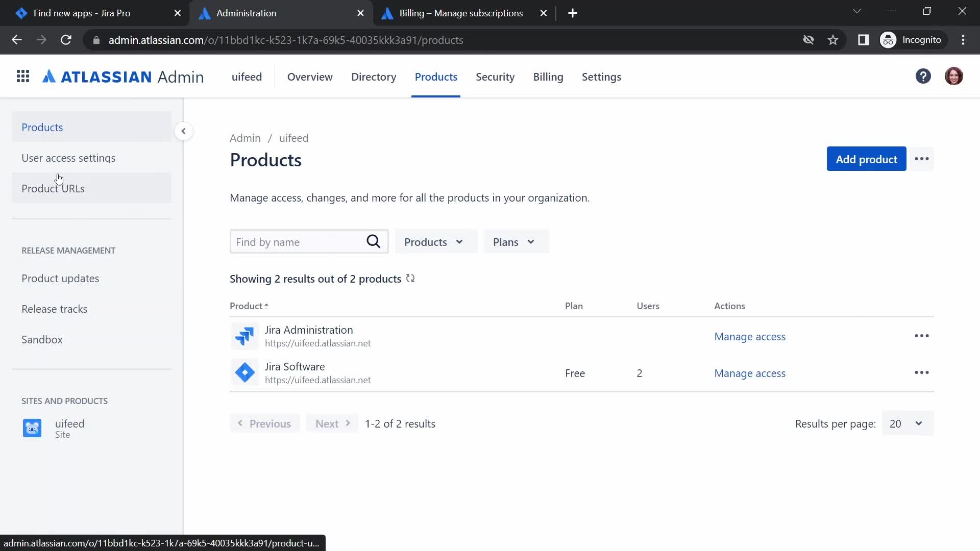Go back in browser history
980x551 pixels.
point(17,40)
